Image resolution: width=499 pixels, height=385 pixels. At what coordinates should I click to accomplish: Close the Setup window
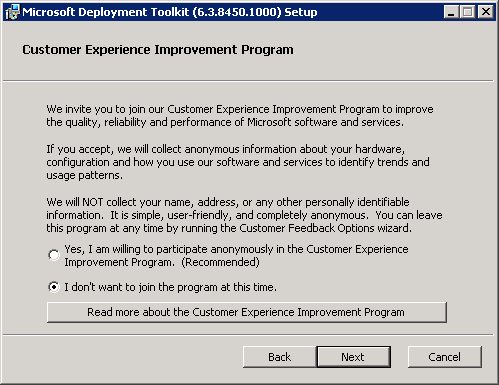[x=486, y=12]
